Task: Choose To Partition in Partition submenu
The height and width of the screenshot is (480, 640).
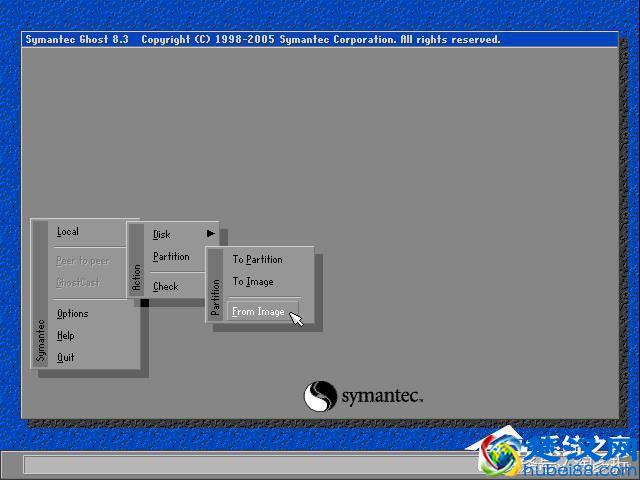Action: 257,260
